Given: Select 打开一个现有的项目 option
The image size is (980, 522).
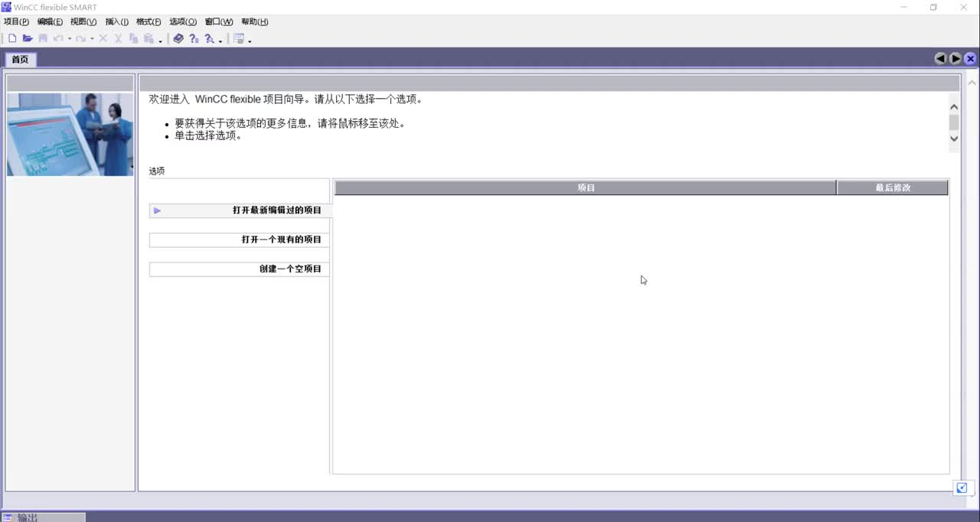Looking at the screenshot, I should click(x=240, y=240).
